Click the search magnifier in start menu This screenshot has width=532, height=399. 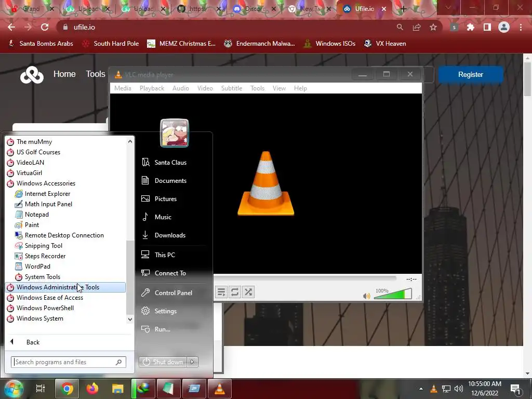click(x=119, y=362)
